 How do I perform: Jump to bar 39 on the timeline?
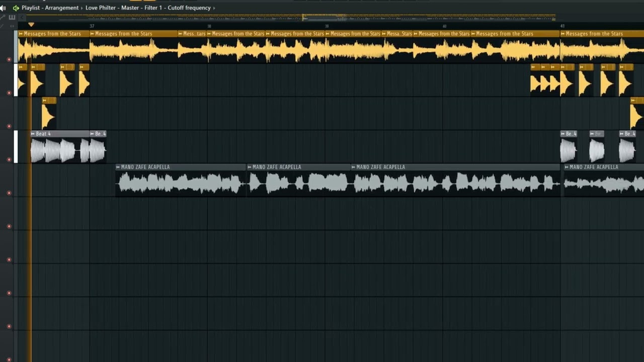(327, 26)
